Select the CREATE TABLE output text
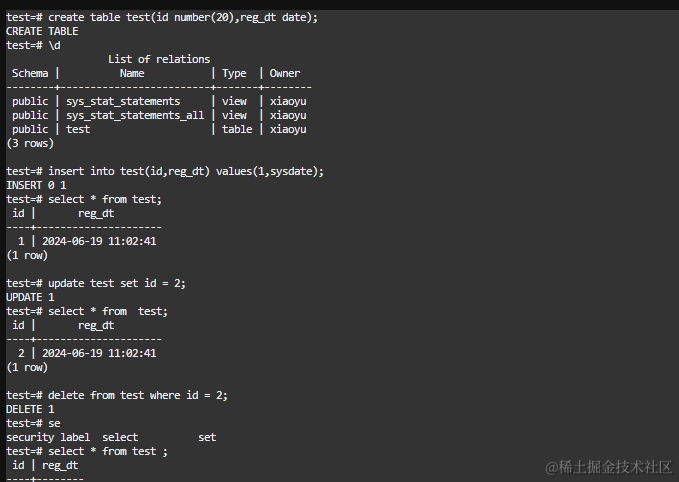 38,31
